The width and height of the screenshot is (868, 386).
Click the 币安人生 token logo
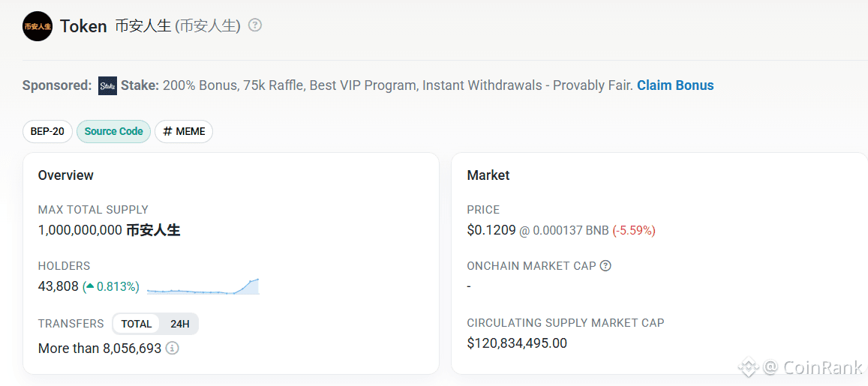(38, 26)
